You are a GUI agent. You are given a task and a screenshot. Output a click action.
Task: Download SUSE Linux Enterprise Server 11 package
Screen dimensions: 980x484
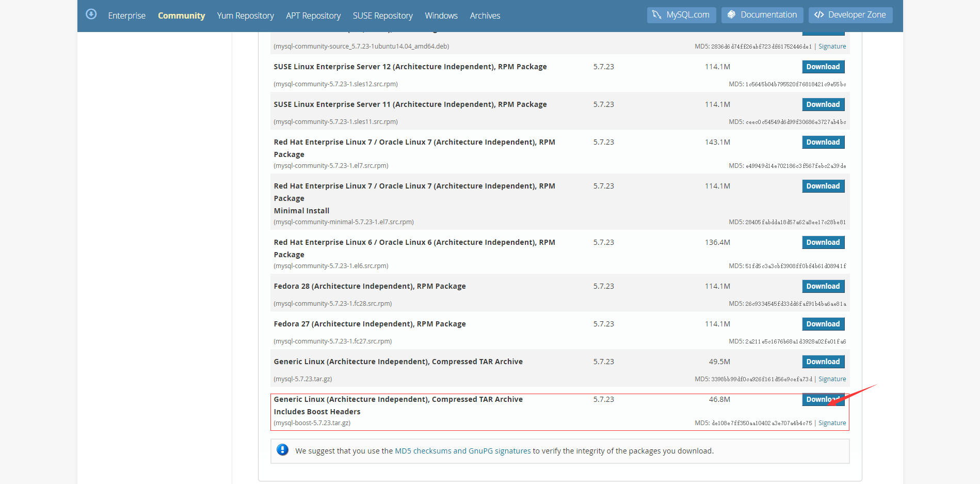[823, 104]
